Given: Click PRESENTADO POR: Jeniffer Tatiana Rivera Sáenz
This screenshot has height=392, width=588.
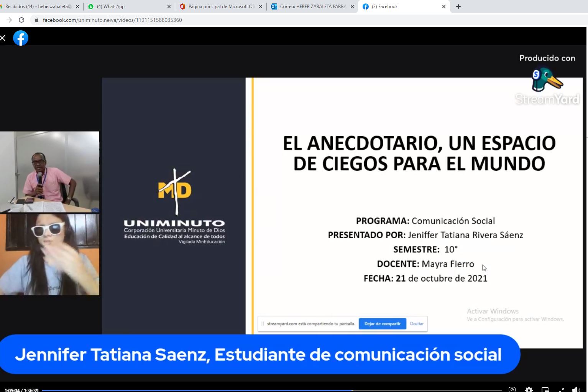Looking at the screenshot, I should pyautogui.click(x=425, y=235).
